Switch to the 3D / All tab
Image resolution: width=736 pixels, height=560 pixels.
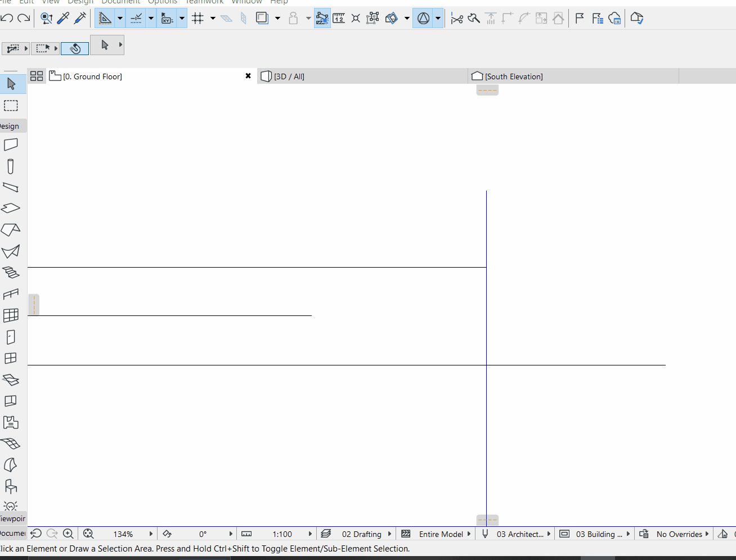point(362,76)
